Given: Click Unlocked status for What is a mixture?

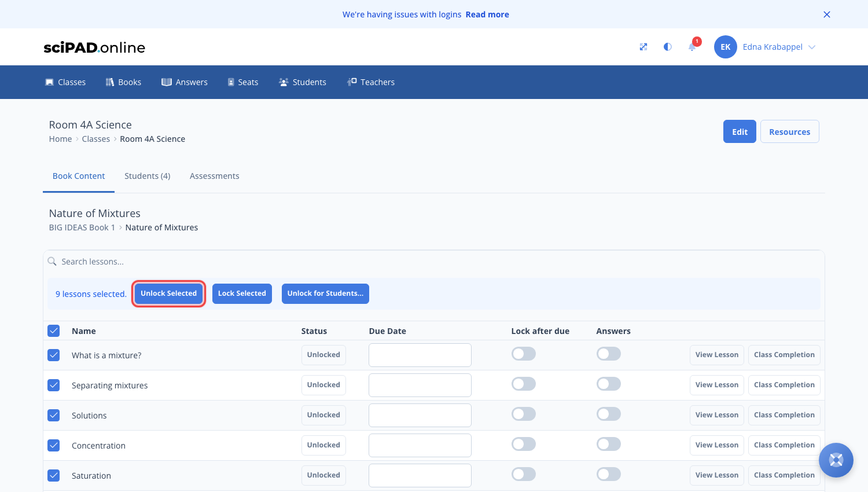Looking at the screenshot, I should tap(323, 355).
